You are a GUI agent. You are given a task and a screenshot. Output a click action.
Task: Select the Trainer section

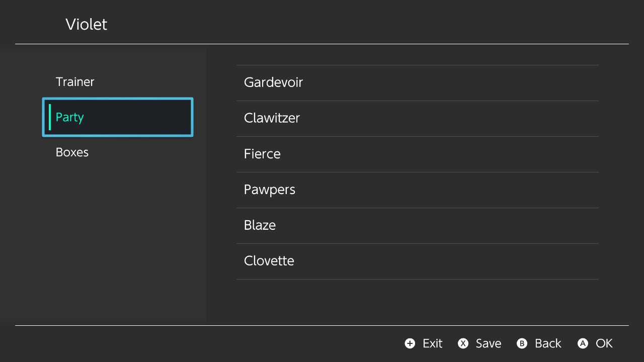74,81
